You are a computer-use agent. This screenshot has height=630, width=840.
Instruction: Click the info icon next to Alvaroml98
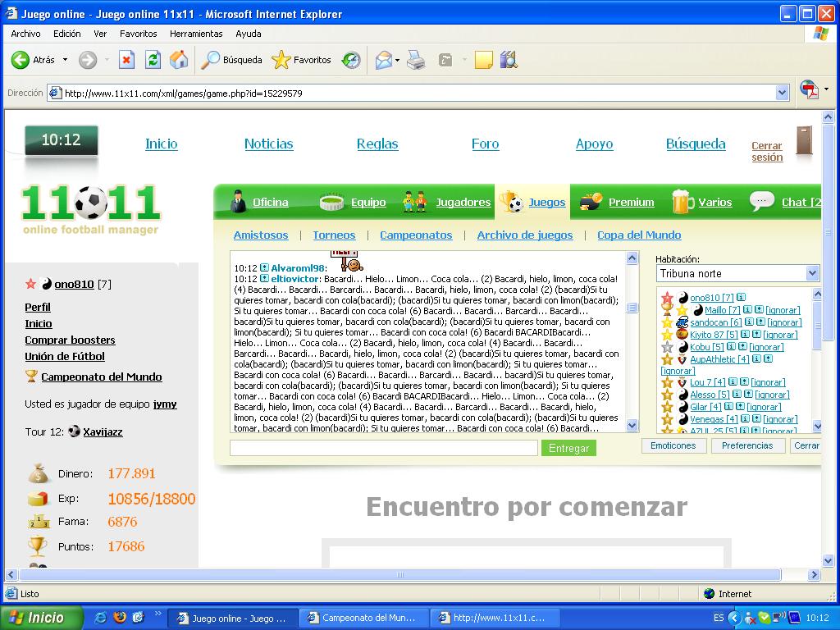(x=264, y=267)
